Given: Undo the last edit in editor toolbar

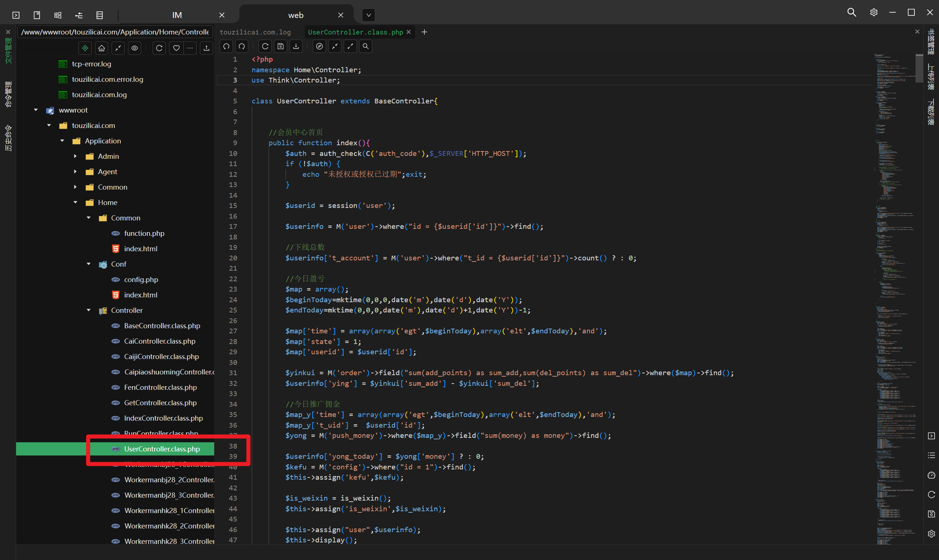Looking at the screenshot, I should click(226, 46).
